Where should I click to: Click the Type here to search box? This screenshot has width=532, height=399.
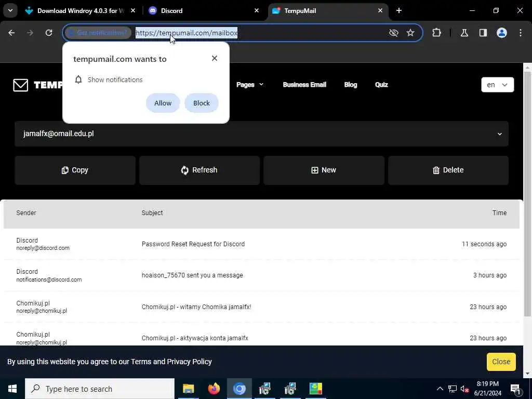pos(100,389)
